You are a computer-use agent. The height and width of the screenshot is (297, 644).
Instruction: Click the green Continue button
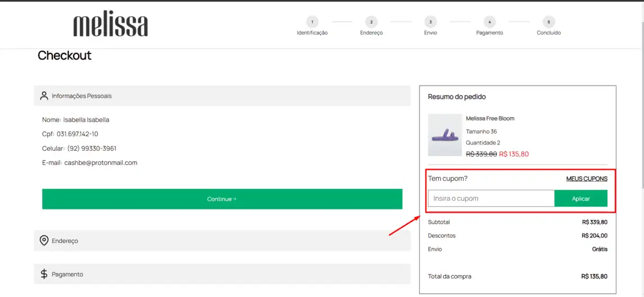click(x=222, y=199)
